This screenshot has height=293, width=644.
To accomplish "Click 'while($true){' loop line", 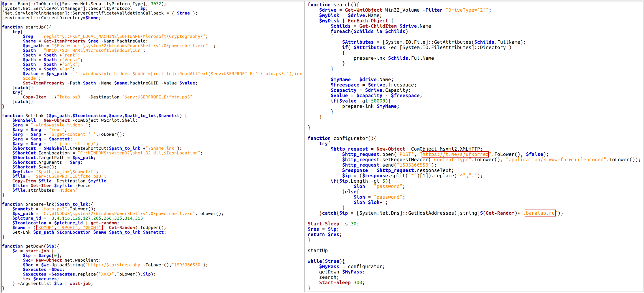I will (326, 261).
